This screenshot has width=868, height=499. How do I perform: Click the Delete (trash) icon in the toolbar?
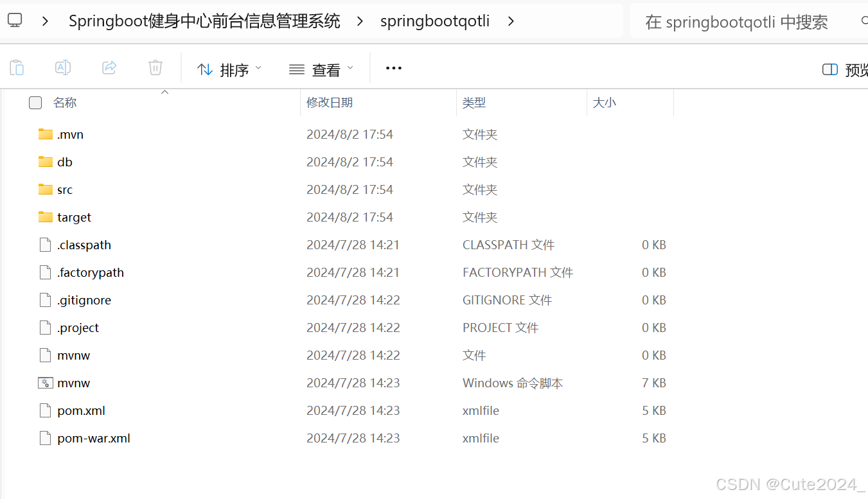click(155, 67)
